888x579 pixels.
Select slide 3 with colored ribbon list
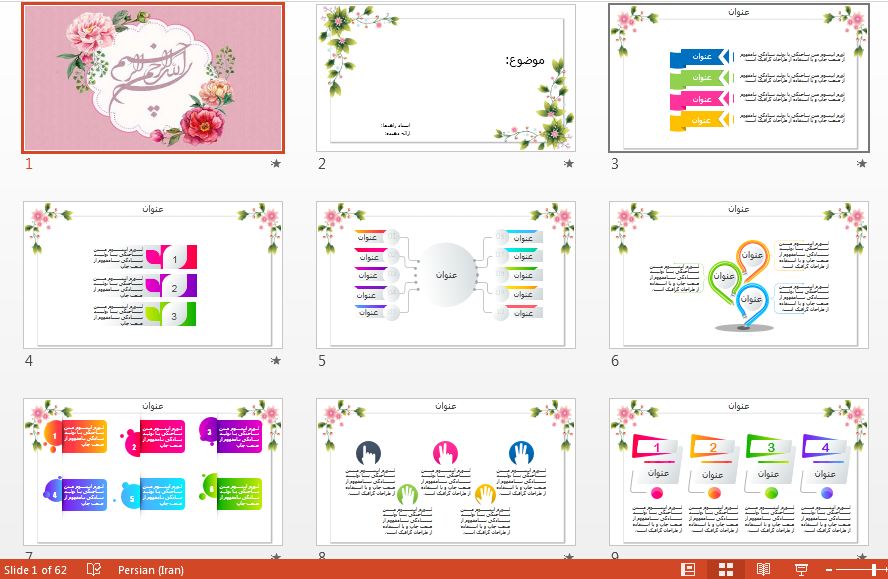739,77
